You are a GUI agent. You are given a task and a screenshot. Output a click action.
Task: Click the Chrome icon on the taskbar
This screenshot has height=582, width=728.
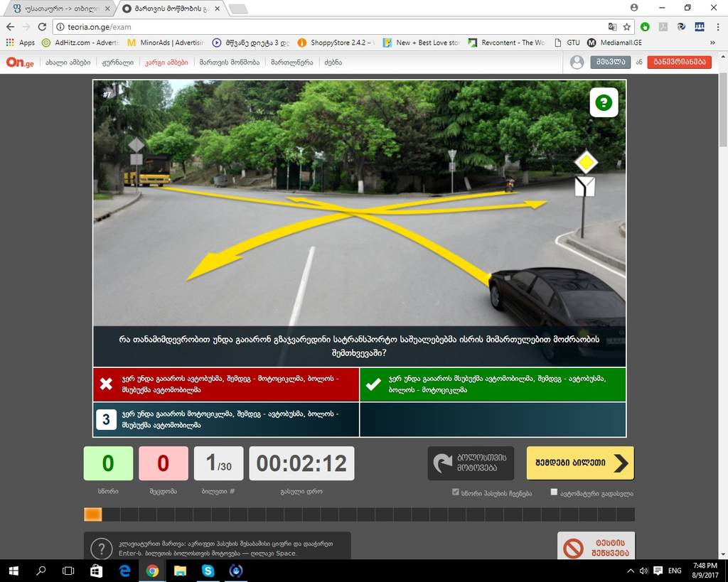pyautogui.click(x=152, y=571)
